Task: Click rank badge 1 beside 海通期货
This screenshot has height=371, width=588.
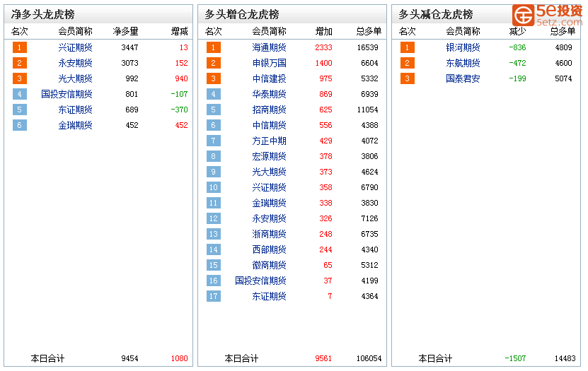Action: click(x=214, y=47)
